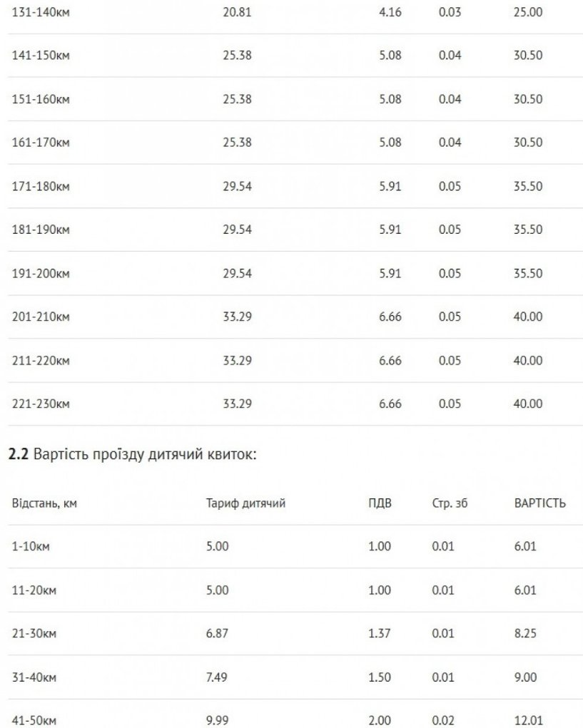Click the 25.00 cost value

click(x=528, y=12)
